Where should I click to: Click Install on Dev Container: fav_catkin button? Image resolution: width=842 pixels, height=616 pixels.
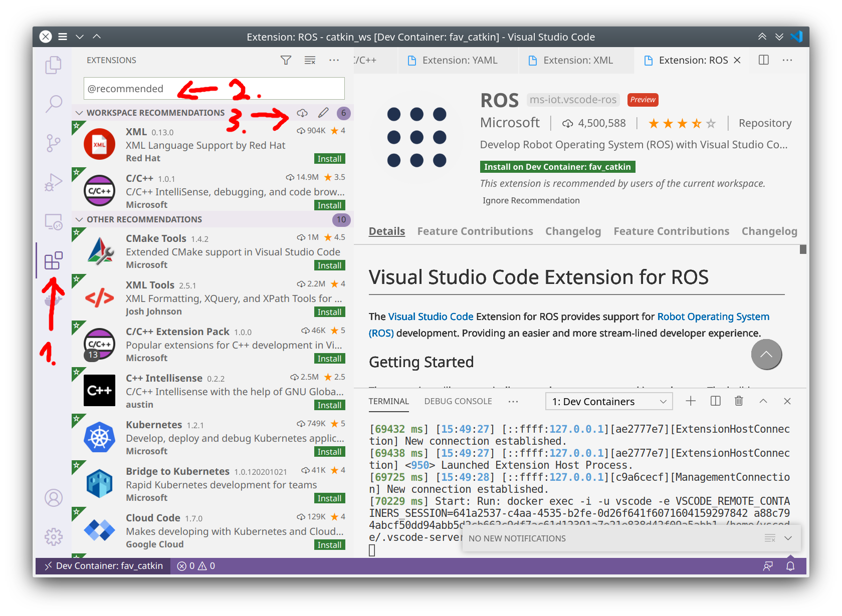tap(557, 167)
